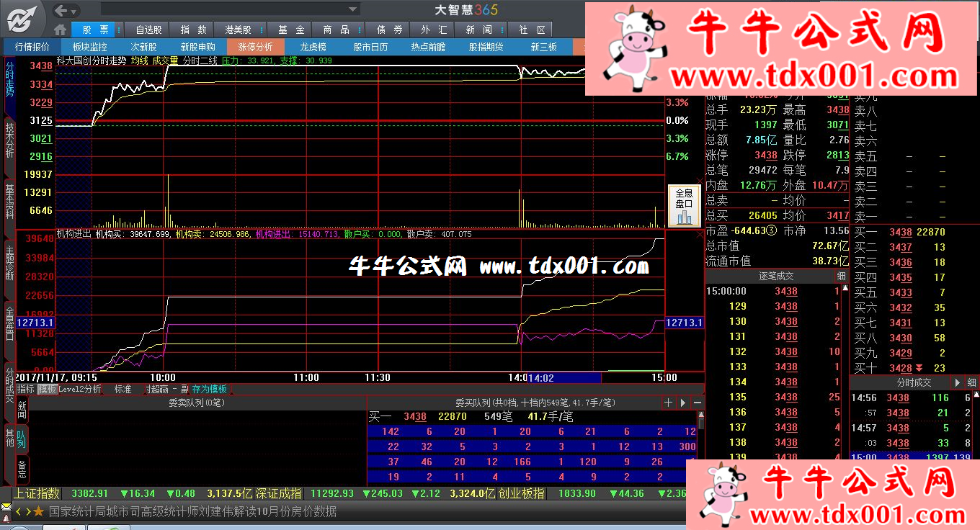Click the arrow next to 分时成交
The height and width of the screenshot is (530, 980).
957,382
